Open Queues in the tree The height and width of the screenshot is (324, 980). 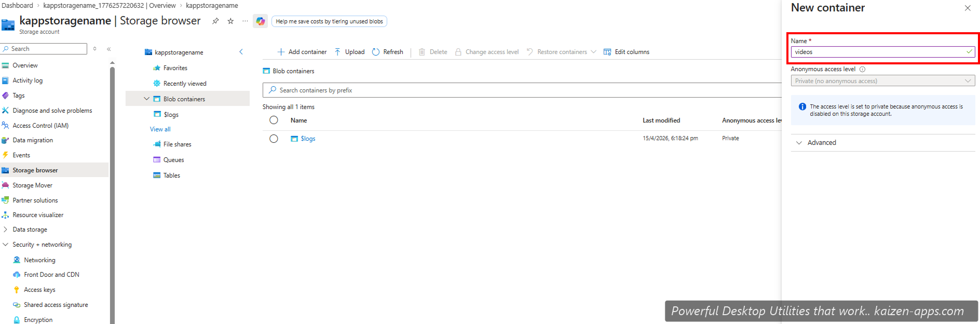pyautogui.click(x=173, y=160)
